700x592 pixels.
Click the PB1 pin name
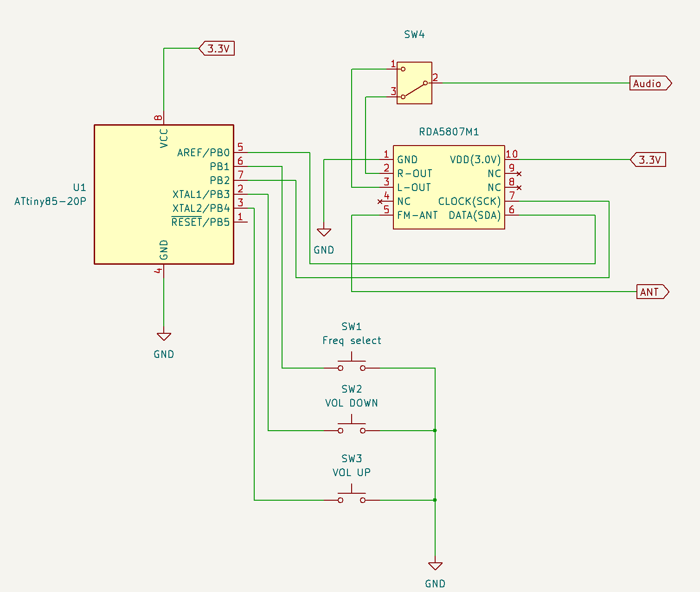coord(220,166)
